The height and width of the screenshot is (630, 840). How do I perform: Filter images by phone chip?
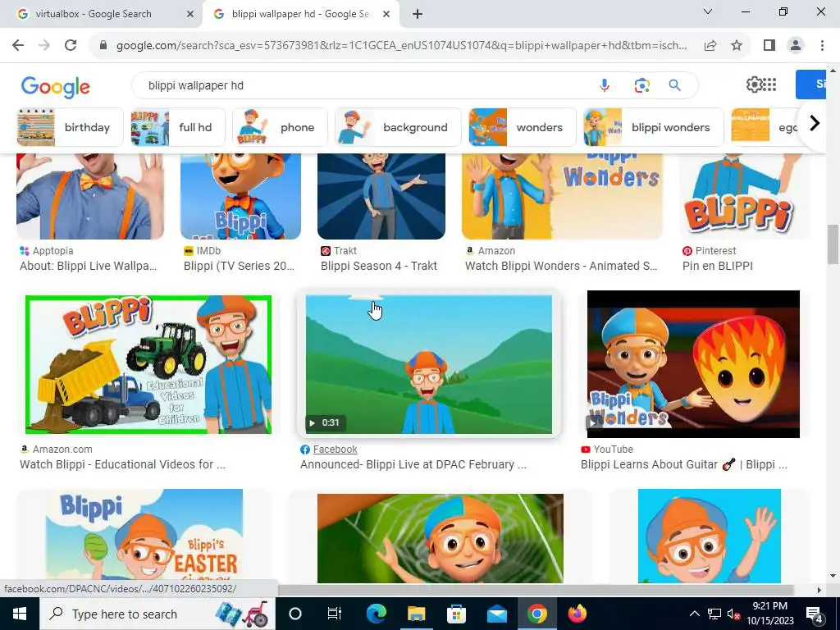pyautogui.click(x=281, y=127)
